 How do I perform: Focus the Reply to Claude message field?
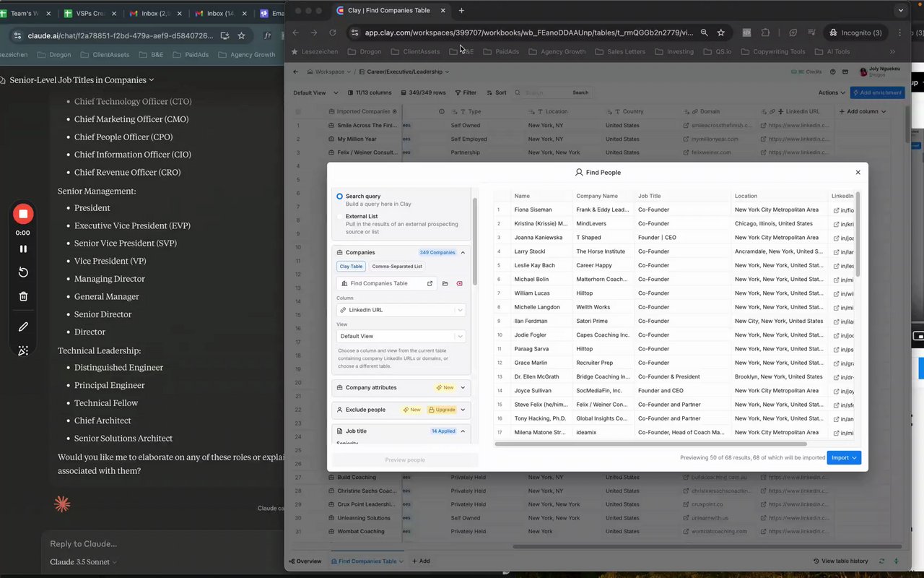click(162, 544)
